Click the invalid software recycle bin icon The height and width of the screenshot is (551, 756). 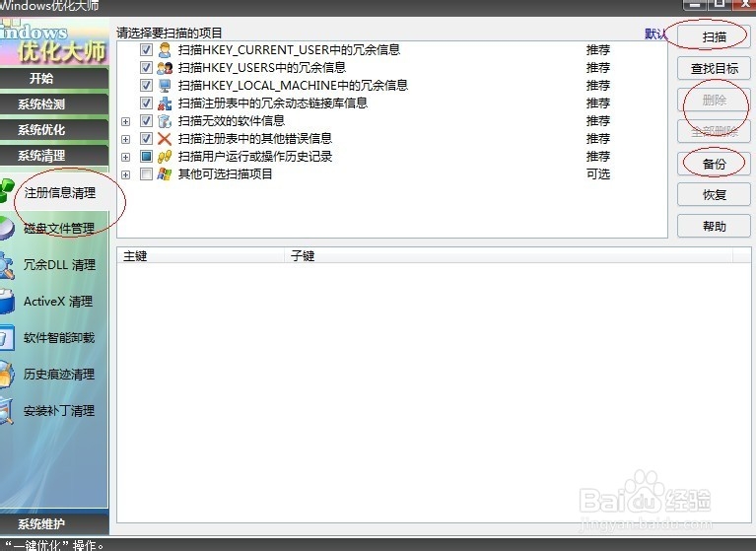[165, 121]
